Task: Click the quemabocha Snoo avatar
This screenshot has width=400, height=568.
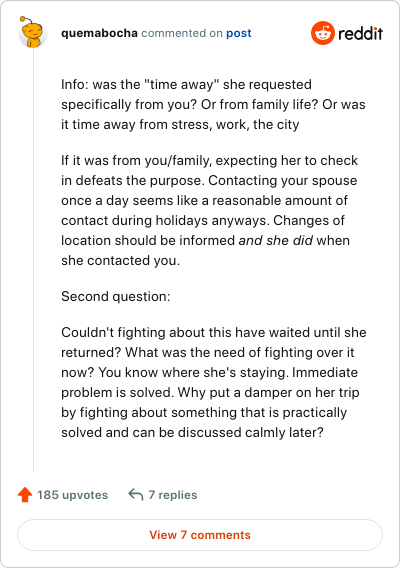Action: pos(33,33)
